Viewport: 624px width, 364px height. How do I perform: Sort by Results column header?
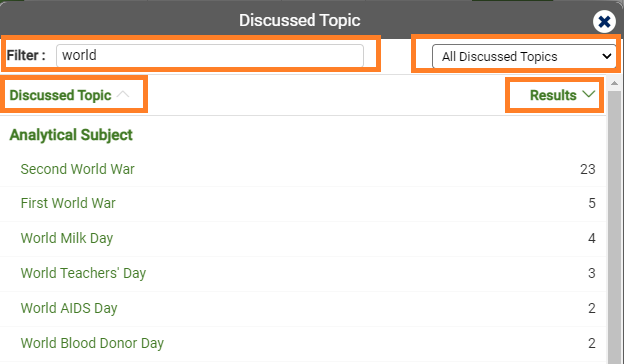coord(553,95)
